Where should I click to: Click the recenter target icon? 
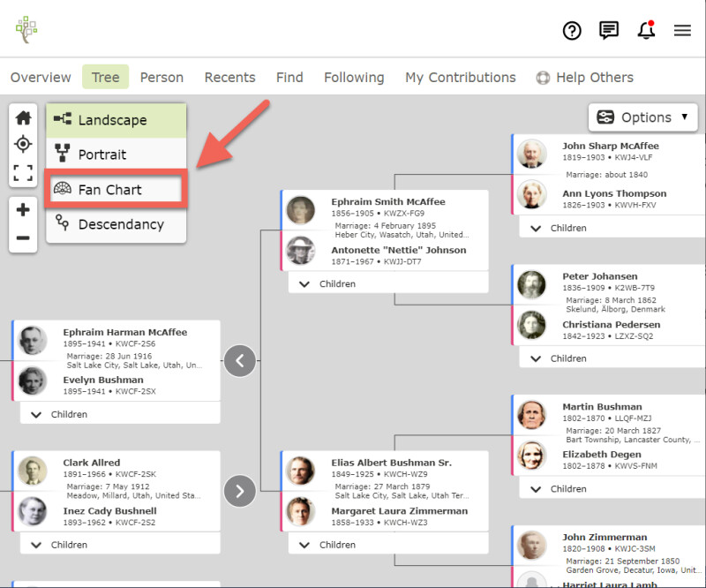pyautogui.click(x=23, y=145)
